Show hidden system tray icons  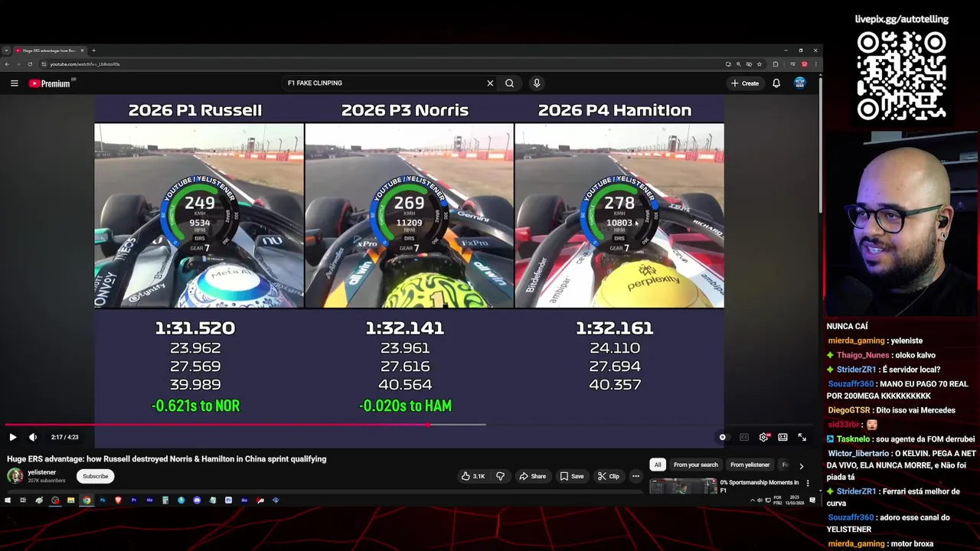752,500
